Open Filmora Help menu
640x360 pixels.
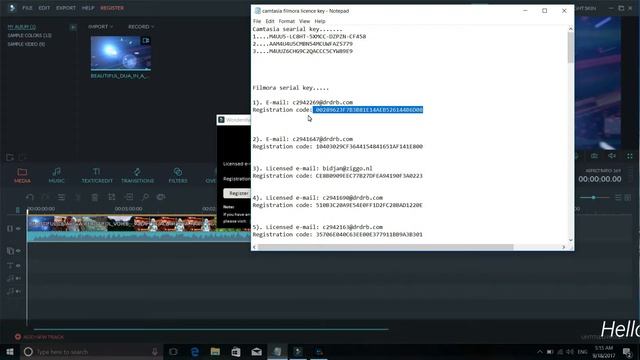[x=88, y=8]
